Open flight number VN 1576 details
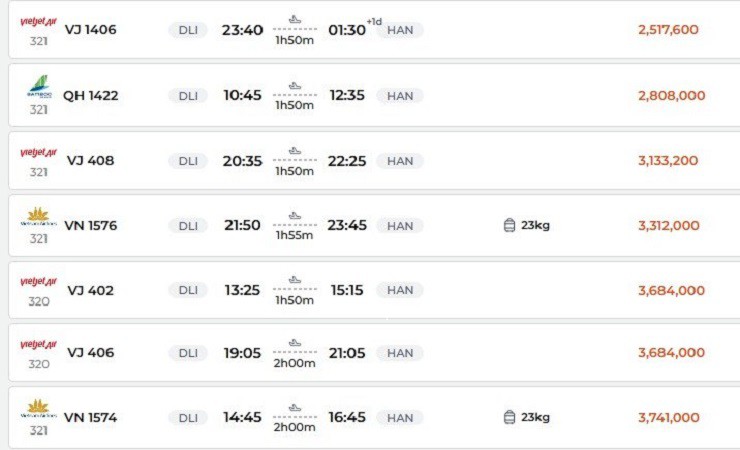Viewport: 740px width, 450px height. [90, 226]
